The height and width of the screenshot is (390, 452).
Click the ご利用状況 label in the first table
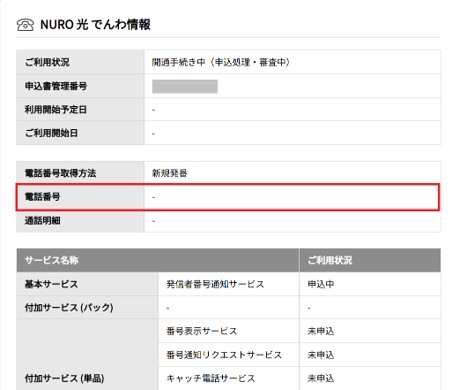[x=47, y=62]
